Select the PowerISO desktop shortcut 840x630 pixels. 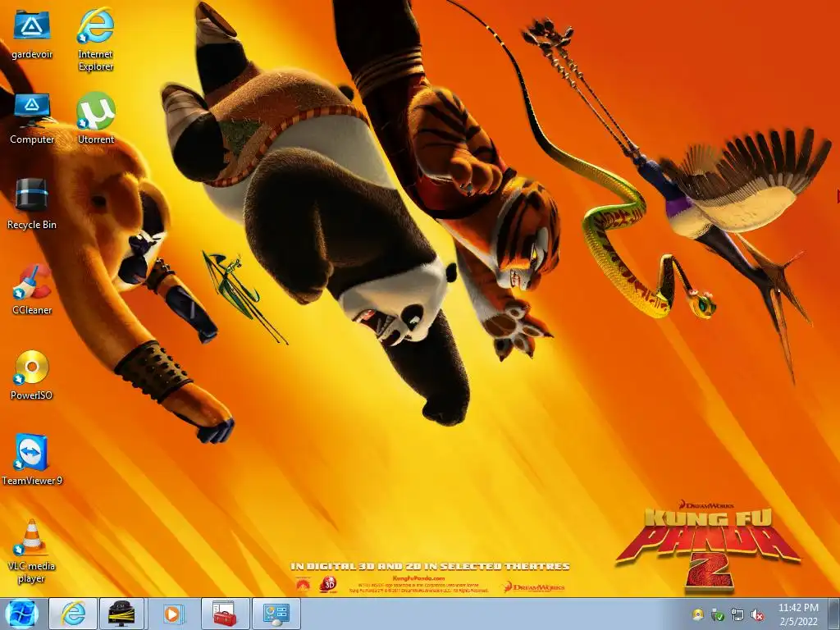[x=32, y=375]
